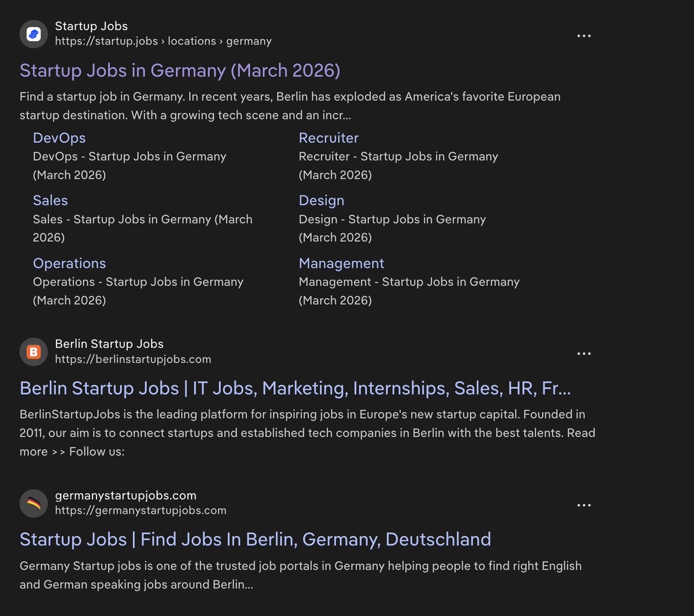Open "Startup Jobs in Germany (March 2026)" result

tap(180, 70)
